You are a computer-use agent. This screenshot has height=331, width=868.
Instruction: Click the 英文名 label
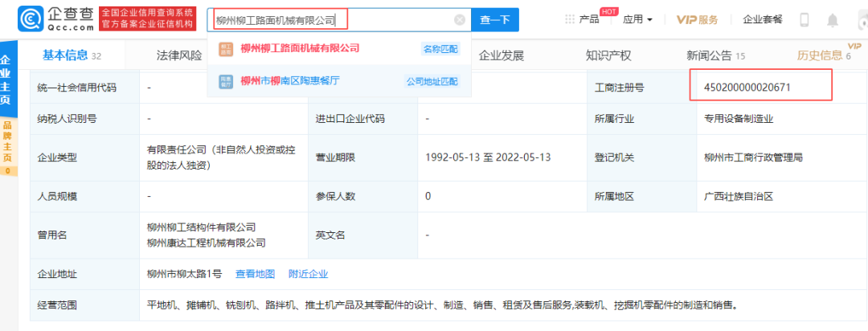[330, 235]
